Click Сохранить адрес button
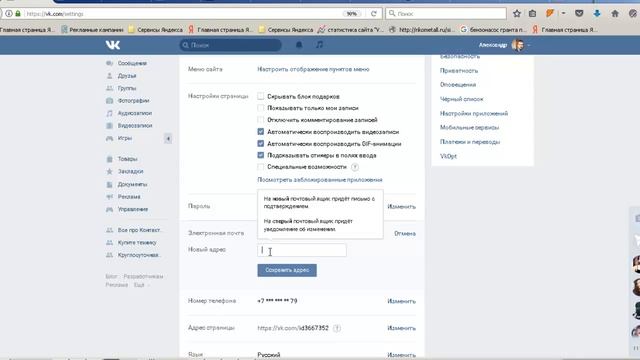 click(x=287, y=270)
